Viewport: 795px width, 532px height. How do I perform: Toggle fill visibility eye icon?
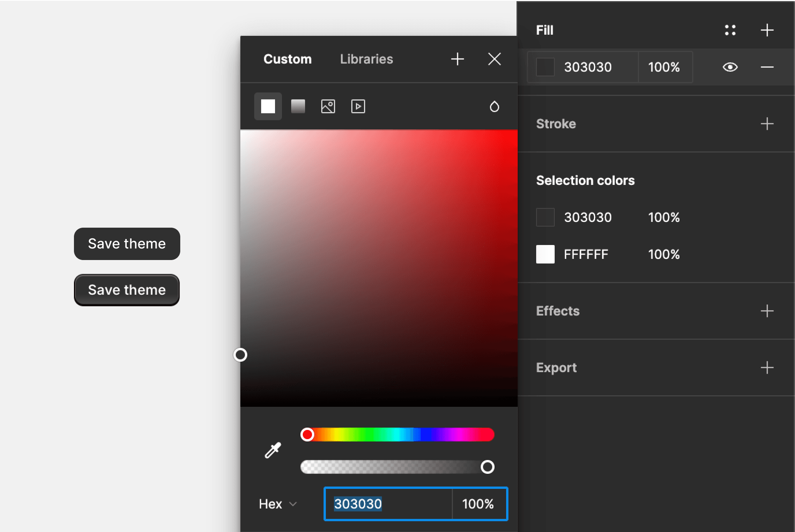pos(730,67)
